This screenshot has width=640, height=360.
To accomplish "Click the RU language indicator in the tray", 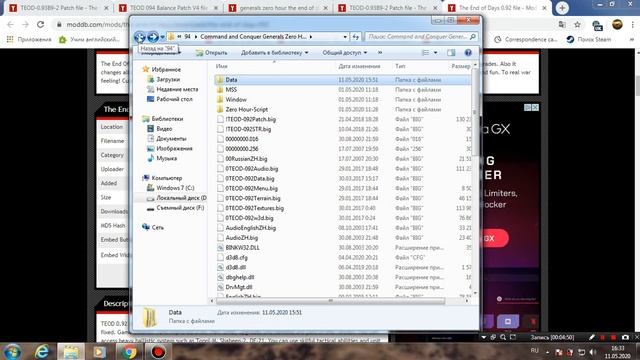I will (535, 351).
